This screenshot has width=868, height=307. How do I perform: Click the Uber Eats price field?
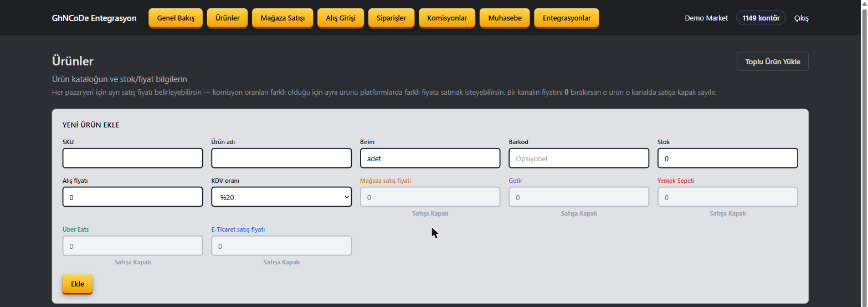(x=133, y=245)
